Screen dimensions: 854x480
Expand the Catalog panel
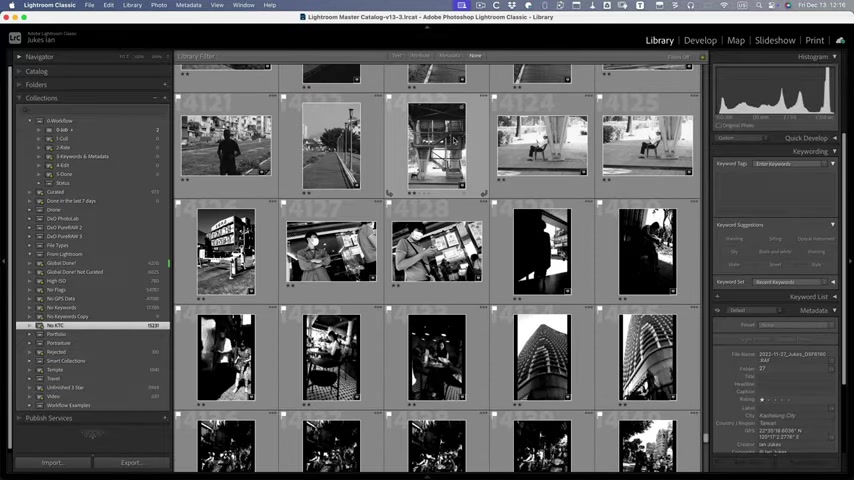click(19, 71)
